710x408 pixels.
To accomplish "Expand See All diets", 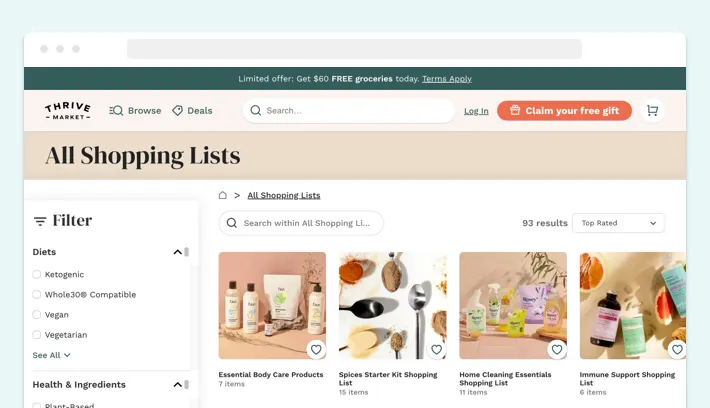I will click(x=51, y=355).
